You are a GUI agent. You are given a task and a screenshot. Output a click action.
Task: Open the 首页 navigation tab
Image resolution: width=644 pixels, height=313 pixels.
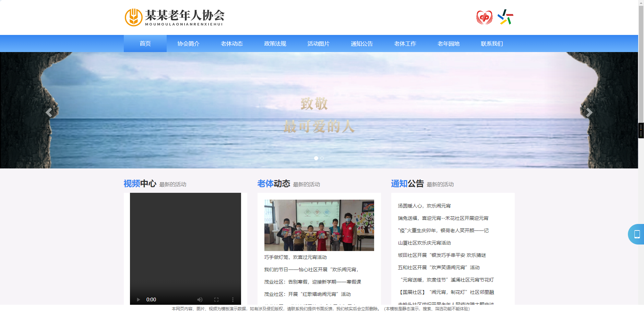click(145, 43)
